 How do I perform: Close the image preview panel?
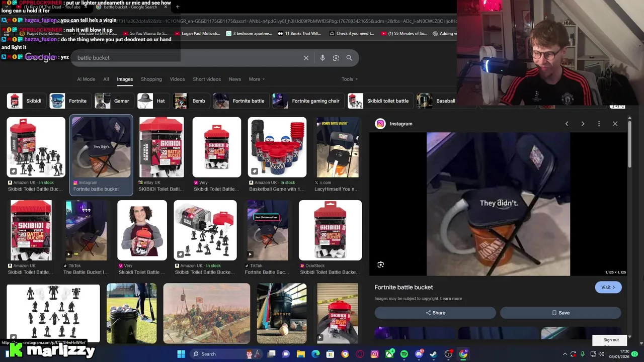pyautogui.click(x=615, y=124)
